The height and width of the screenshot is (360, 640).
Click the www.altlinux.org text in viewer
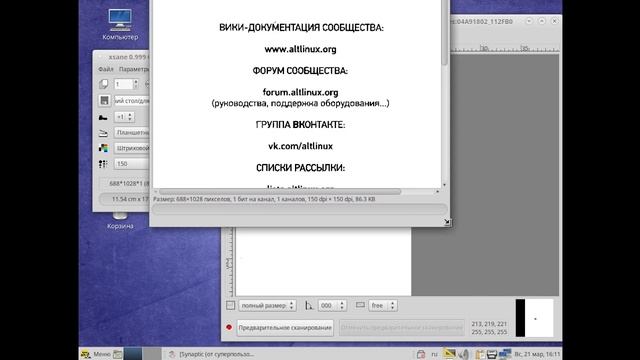[300, 49]
